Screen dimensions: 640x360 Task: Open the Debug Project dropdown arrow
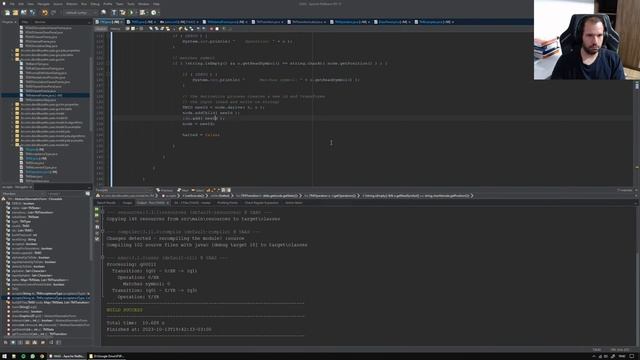point(148,13)
